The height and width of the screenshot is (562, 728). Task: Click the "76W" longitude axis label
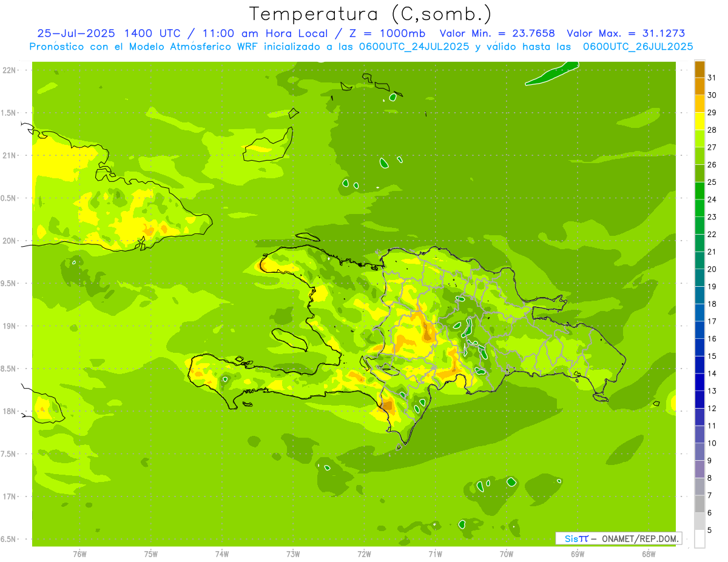coord(79,554)
